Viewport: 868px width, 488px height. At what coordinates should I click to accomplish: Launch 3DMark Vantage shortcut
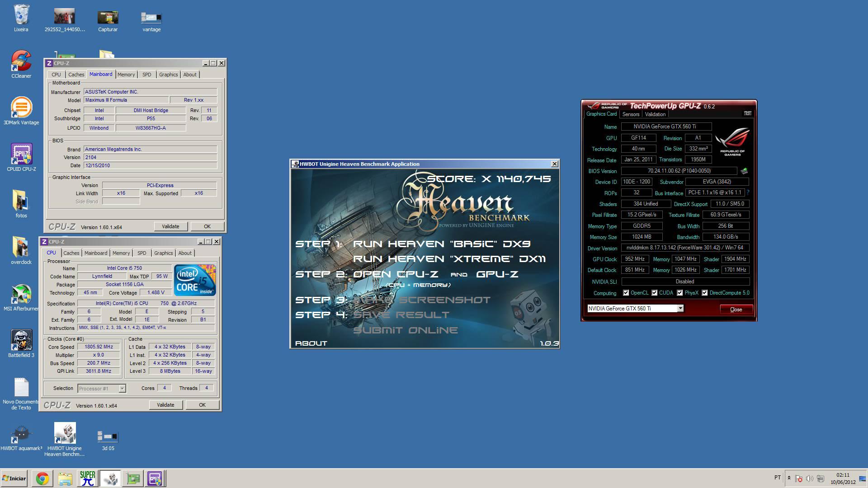(x=21, y=111)
